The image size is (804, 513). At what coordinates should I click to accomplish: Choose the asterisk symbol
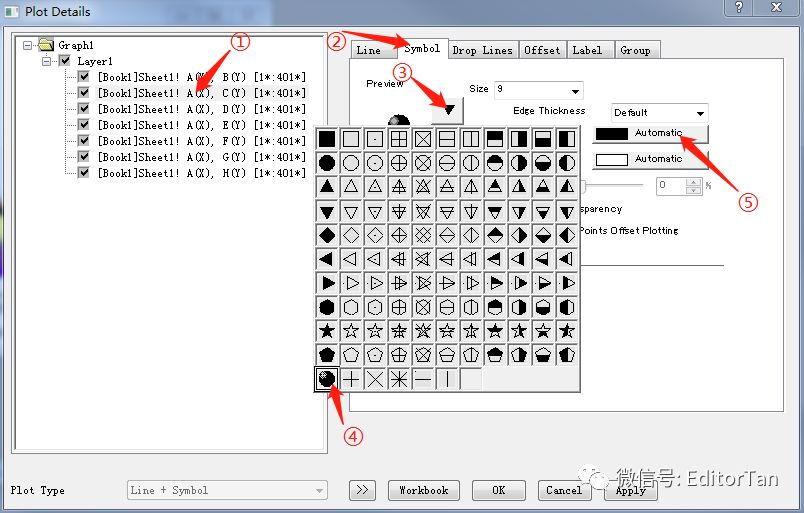[399, 379]
